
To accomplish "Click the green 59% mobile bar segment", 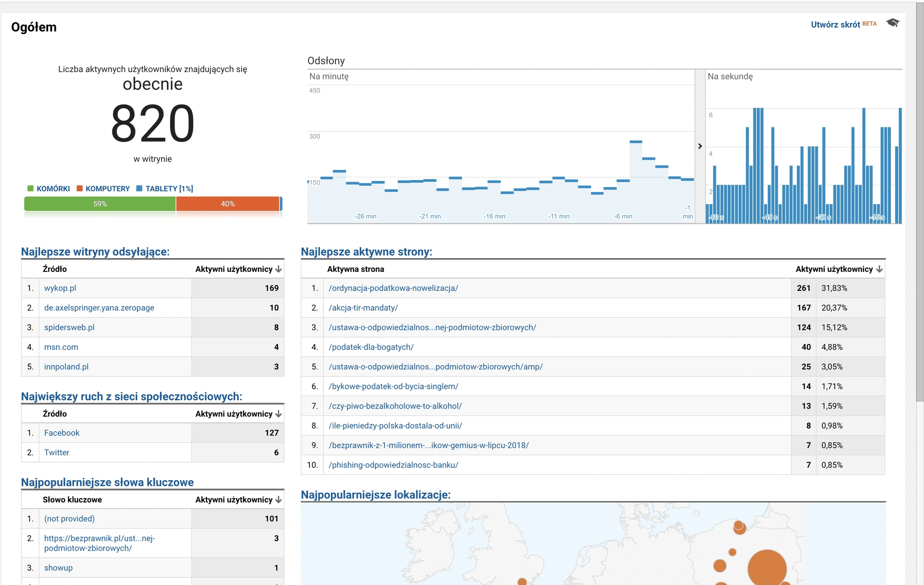I will 100,204.
